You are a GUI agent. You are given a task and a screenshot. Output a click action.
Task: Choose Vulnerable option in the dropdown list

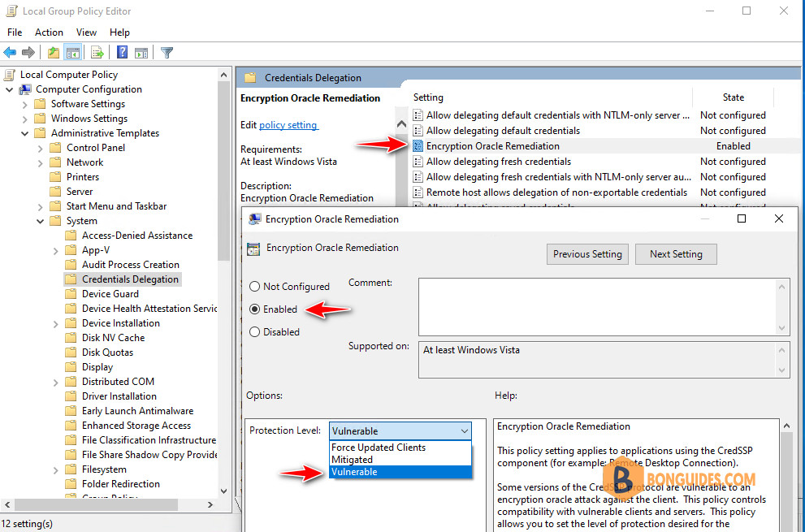pos(400,472)
